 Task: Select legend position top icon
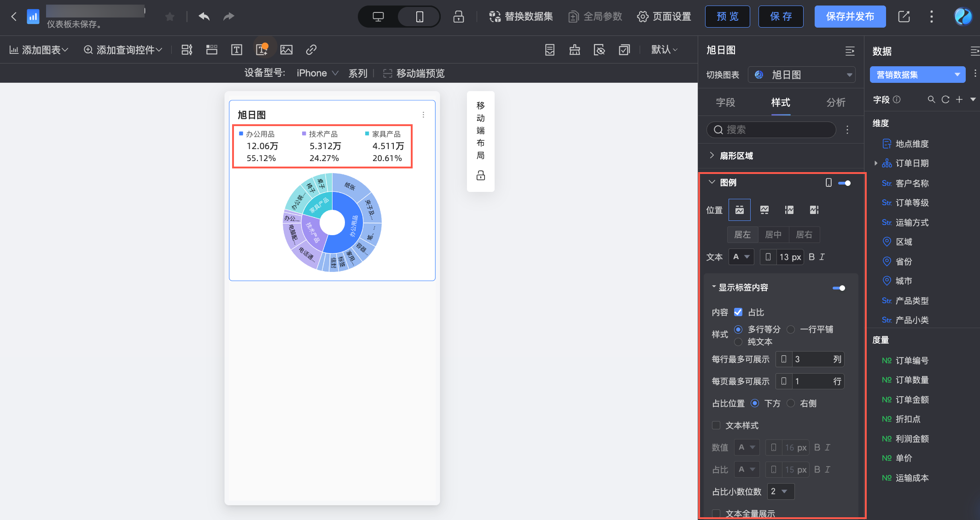pos(739,210)
